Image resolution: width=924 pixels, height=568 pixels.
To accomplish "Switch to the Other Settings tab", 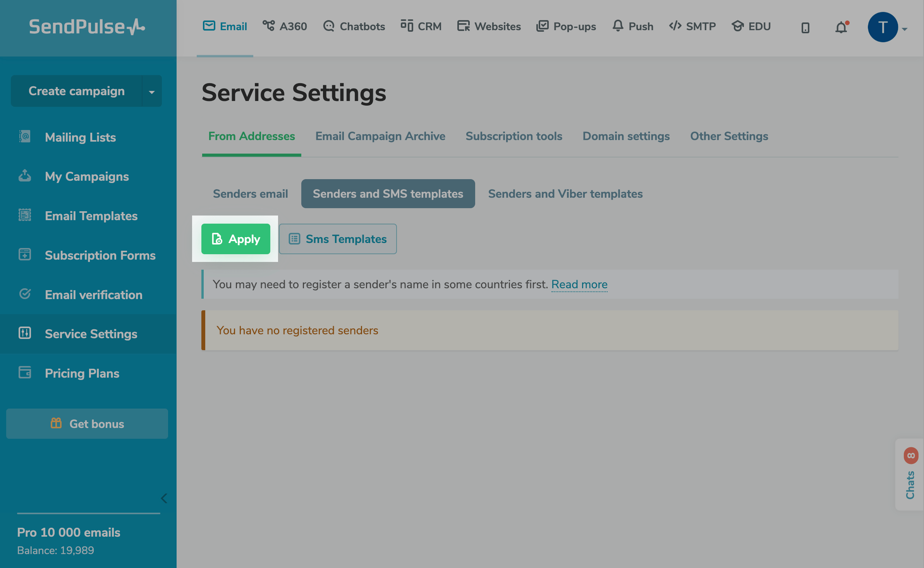I will 729,136.
